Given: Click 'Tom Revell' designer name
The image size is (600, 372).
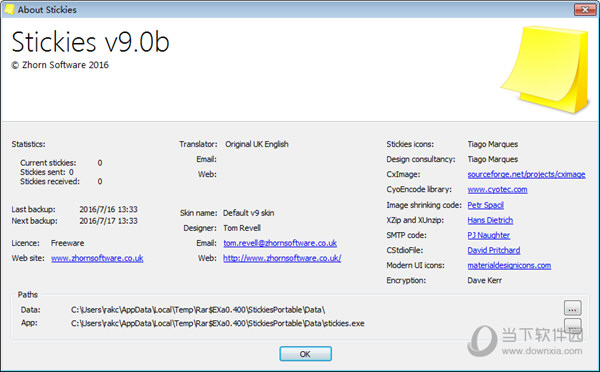Looking at the screenshot, I should tap(242, 228).
